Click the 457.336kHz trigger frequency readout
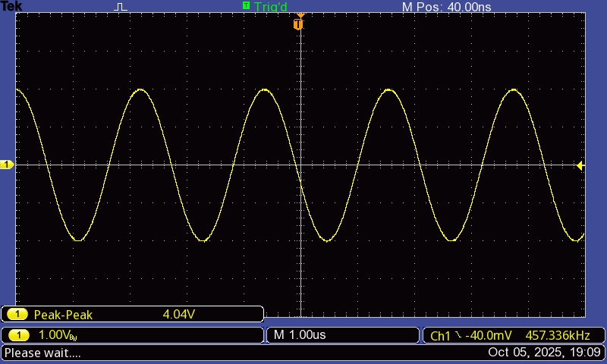Viewport: 607px width, 364px height. pos(558,335)
